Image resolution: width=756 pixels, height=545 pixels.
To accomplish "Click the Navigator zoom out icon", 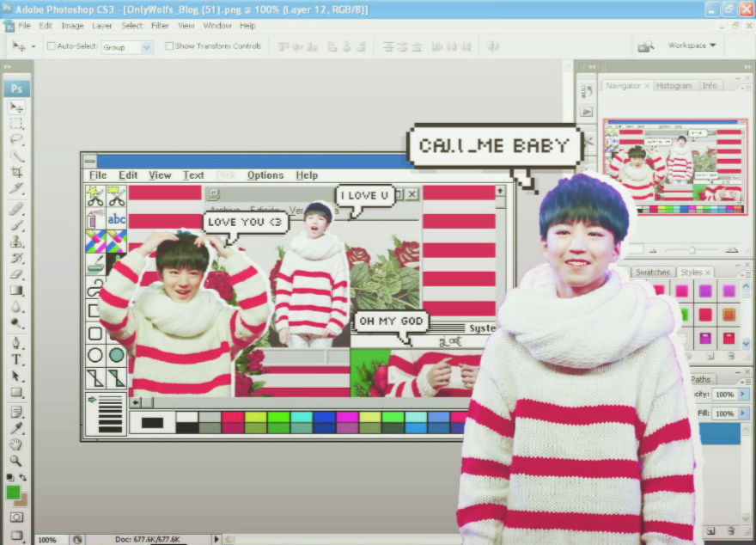I will pos(653,251).
